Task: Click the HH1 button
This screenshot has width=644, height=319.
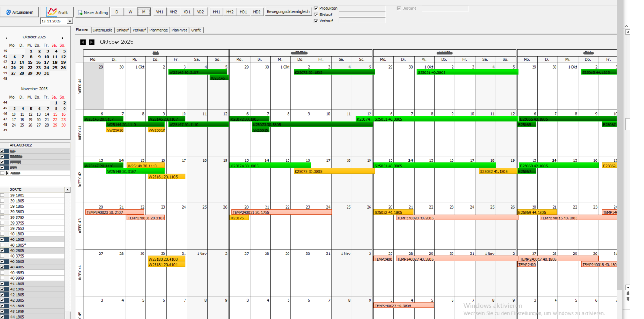Action: (216, 12)
